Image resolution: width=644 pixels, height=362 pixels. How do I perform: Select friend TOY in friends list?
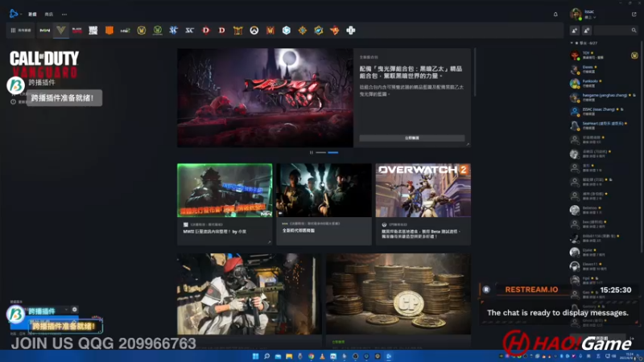pyautogui.click(x=604, y=55)
